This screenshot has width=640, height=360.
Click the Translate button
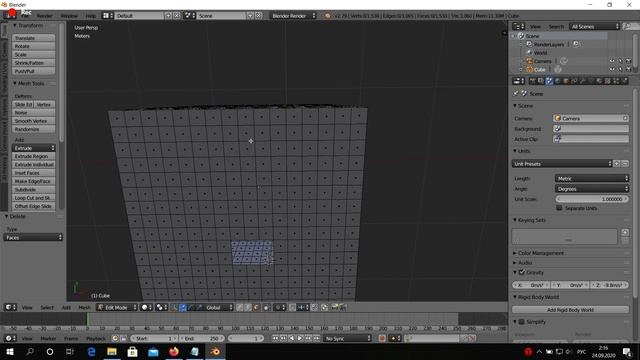[33, 38]
